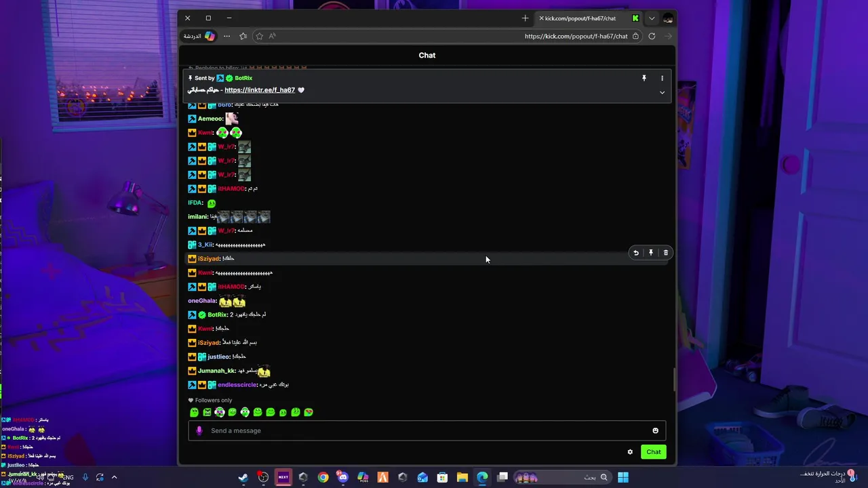This screenshot has width=868, height=488.
Task: Open Microsoft Store from taskbar
Action: (x=442, y=477)
